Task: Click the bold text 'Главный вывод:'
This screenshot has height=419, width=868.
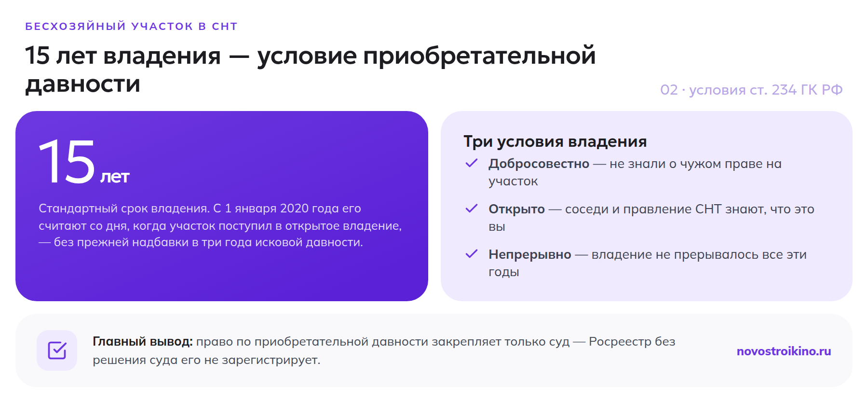Action: [143, 342]
